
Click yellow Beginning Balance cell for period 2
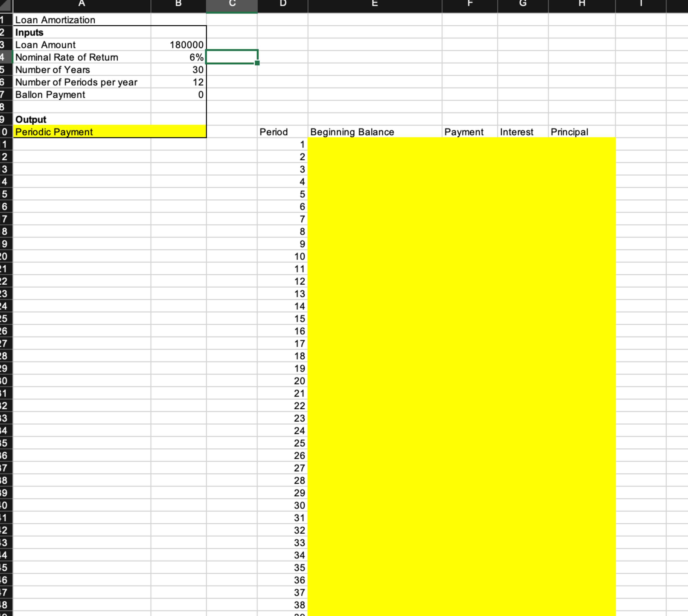pos(375,157)
